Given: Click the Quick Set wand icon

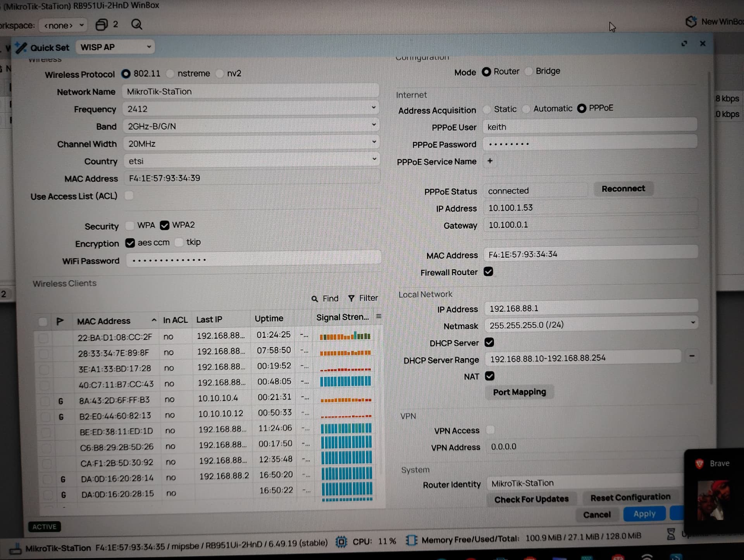Looking at the screenshot, I should [x=21, y=47].
